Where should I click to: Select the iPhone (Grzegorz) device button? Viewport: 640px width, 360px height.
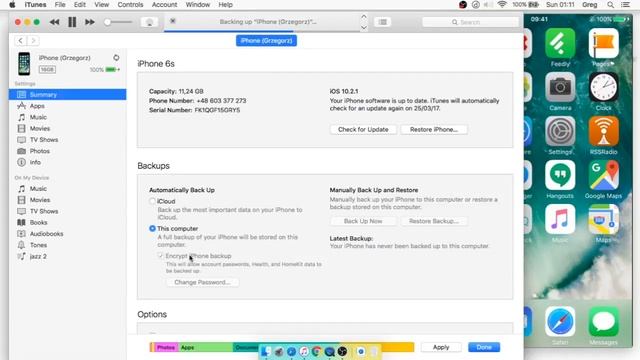click(x=266, y=40)
